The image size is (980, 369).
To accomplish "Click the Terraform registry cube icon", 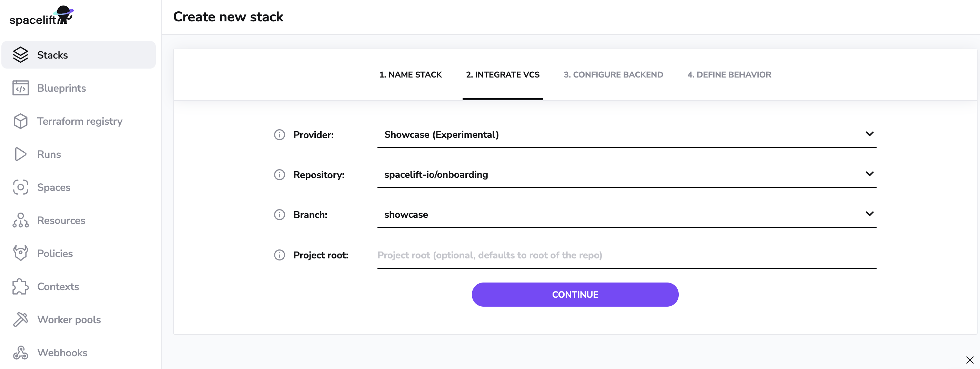I will click(x=21, y=121).
